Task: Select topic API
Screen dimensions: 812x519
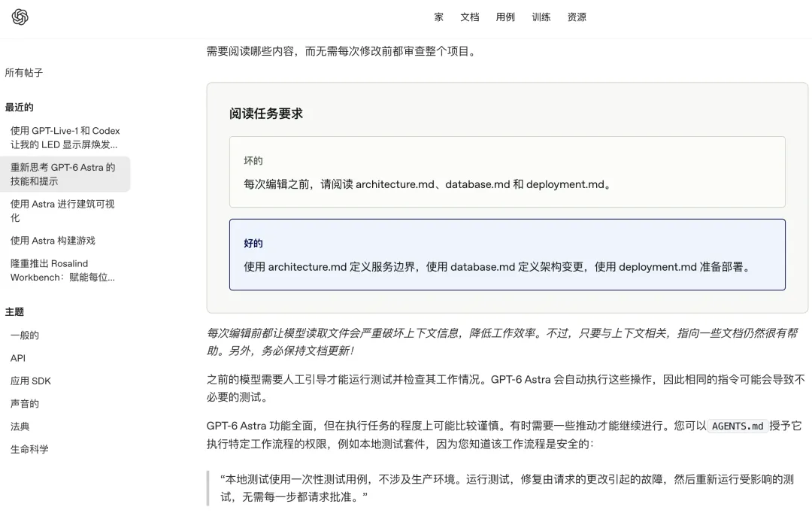Action: (x=17, y=358)
